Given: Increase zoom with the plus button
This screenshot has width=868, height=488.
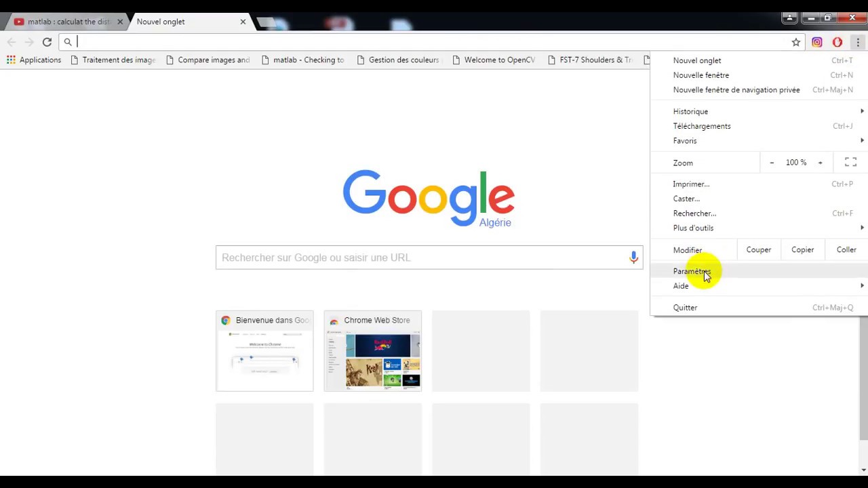Looking at the screenshot, I should [820, 163].
